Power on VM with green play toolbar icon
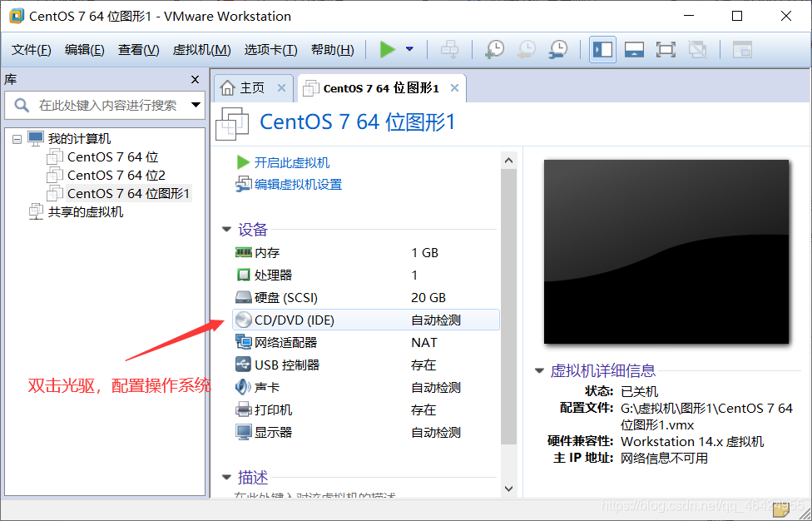Viewport: 812px width, 521px height. click(388, 50)
